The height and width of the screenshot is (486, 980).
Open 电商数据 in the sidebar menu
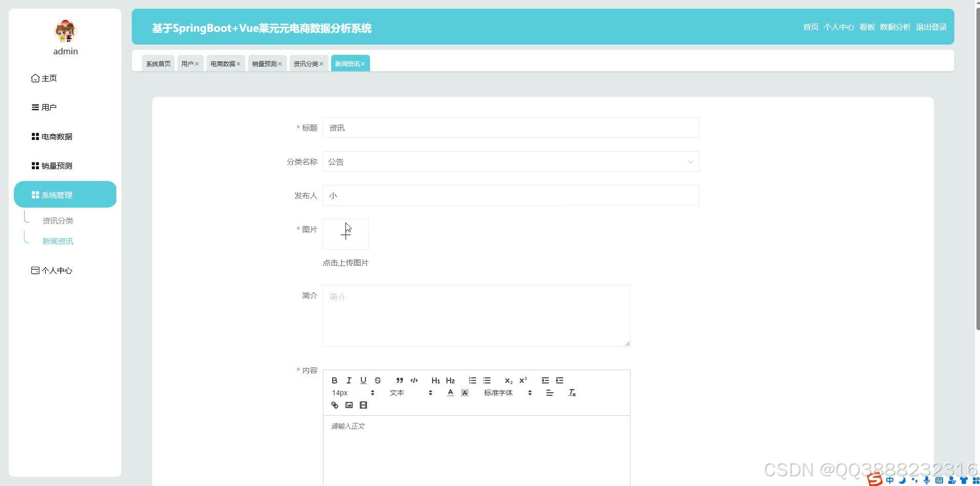click(x=65, y=137)
